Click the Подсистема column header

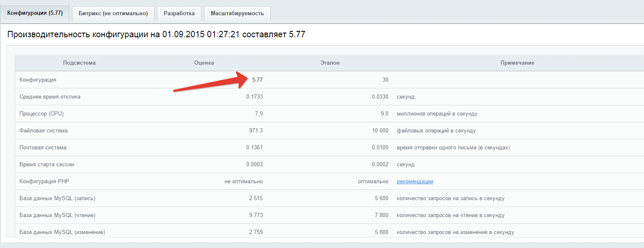click(x=79, y=63)
